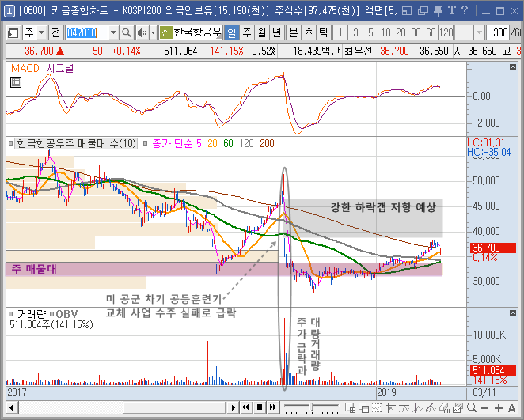
Task: Toggle the 종가 단순 moving average checkbox
Action: tap(145, 144)
